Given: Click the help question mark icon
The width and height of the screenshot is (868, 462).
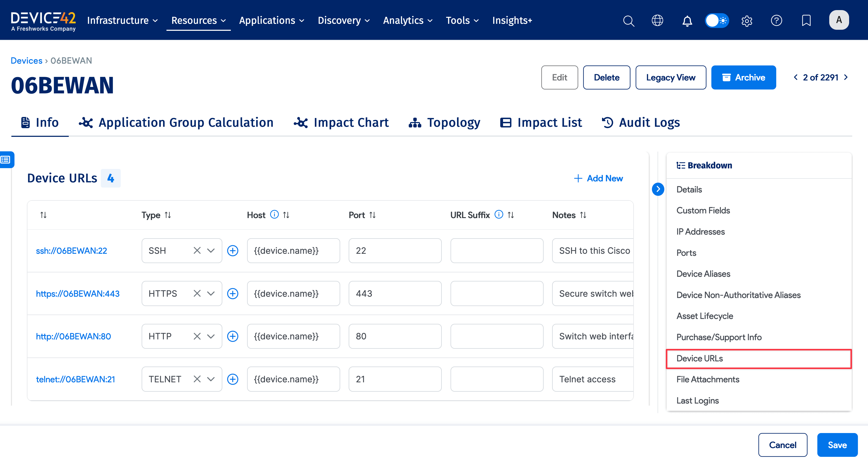Looking at the screenshot, I should point(776,21).
